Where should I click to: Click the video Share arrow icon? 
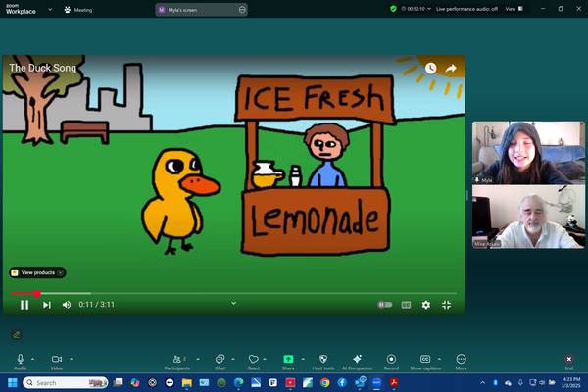click(451, 69)
